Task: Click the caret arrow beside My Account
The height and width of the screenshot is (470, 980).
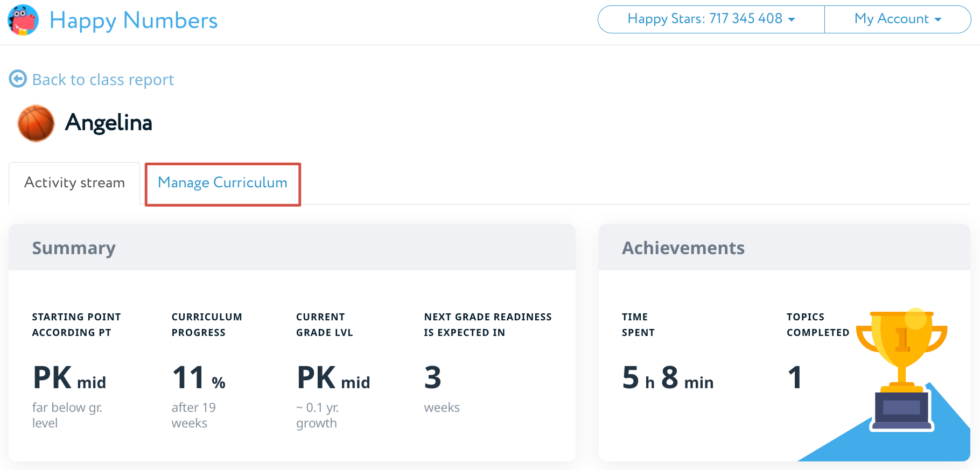Action: click(x=938, y=19)
